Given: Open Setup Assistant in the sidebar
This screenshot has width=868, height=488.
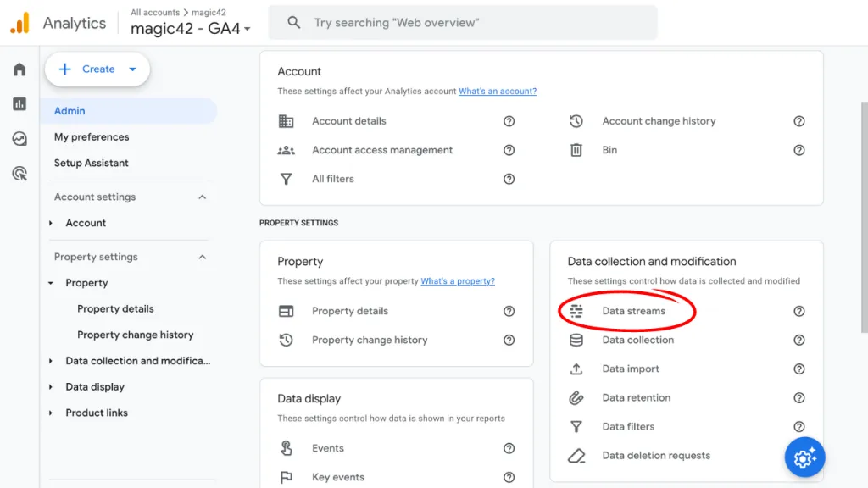Looking at the screenshot, I should [x=91, y=163].
